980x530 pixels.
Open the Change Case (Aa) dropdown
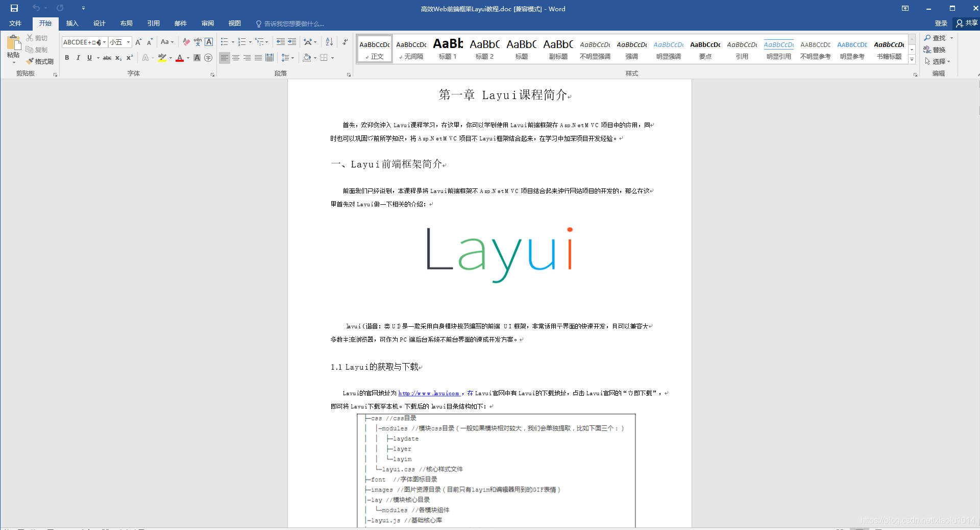point(167,42)
